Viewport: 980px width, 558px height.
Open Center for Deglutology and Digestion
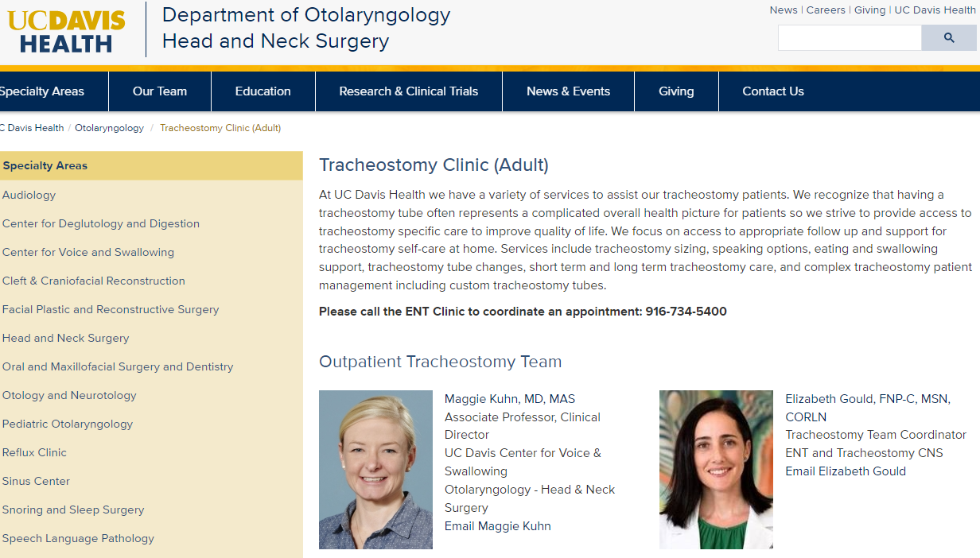point(101,223)
